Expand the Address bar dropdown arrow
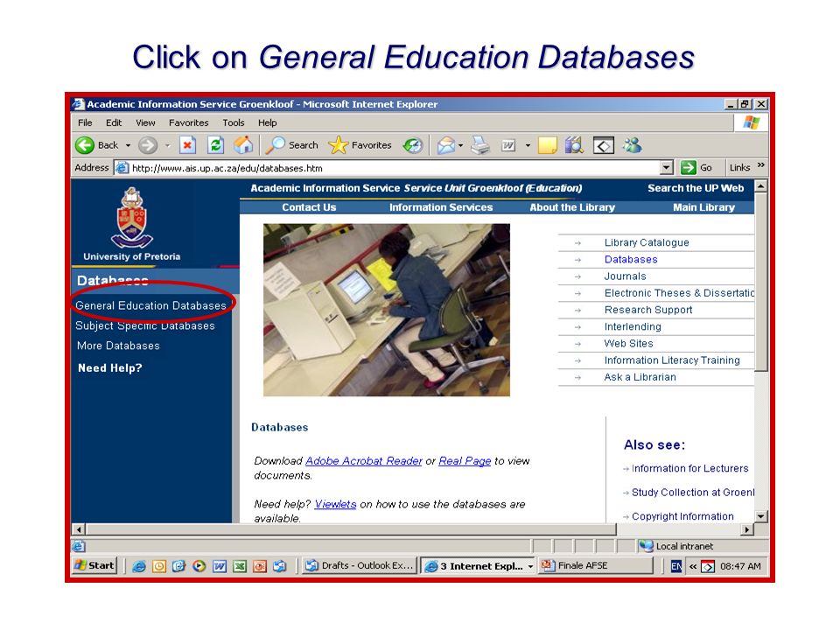 coord(666,168)
